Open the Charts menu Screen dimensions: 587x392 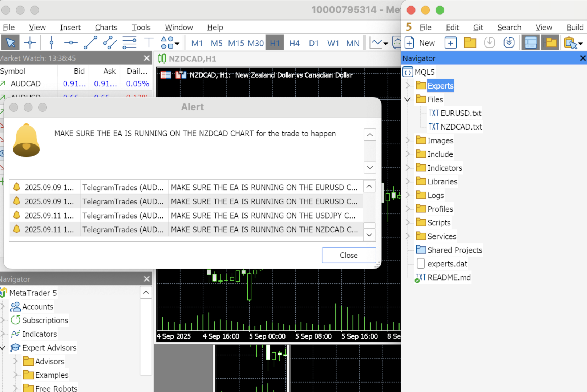coord(106,28)
